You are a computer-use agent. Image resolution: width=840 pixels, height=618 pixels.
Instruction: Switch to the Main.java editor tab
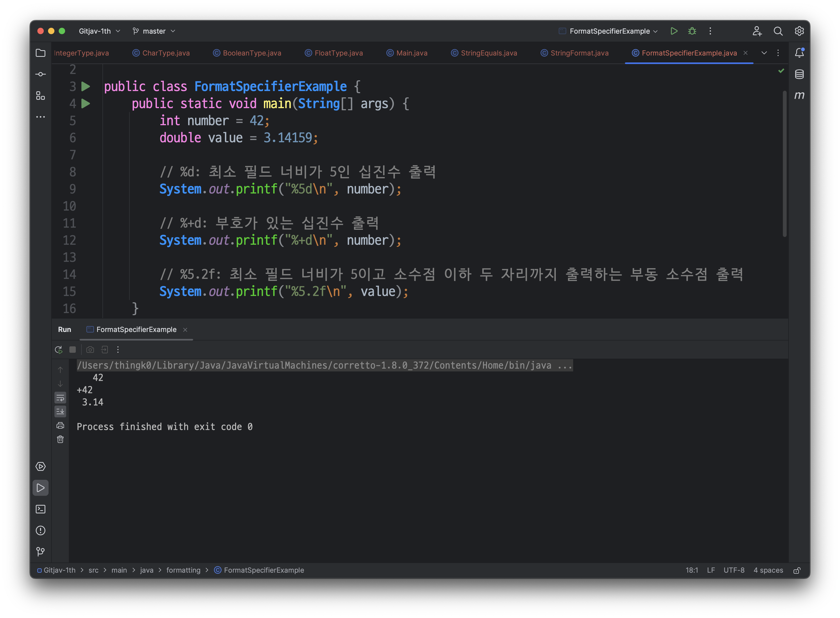pyautogui.click(x=411, y=53)
